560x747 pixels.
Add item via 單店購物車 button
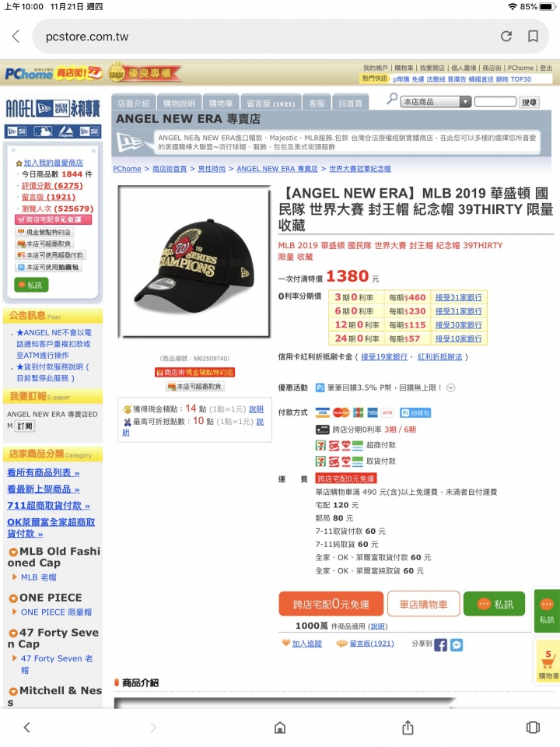pos(423,604)
